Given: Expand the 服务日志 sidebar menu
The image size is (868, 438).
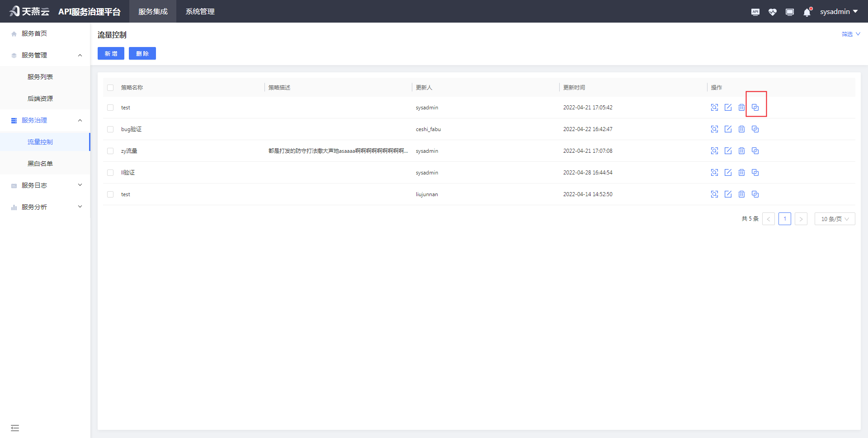Looking at the screenshot, I should 45,185.
